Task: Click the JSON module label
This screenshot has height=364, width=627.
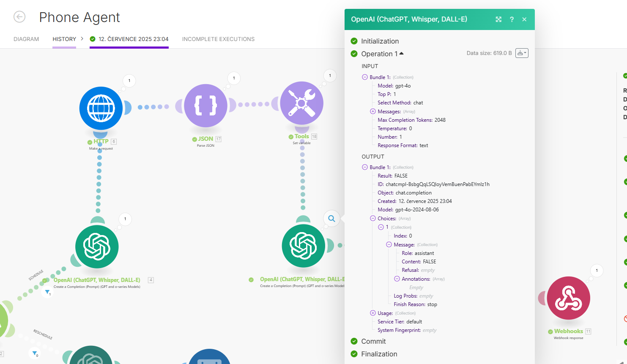Action: pos(205,139)
